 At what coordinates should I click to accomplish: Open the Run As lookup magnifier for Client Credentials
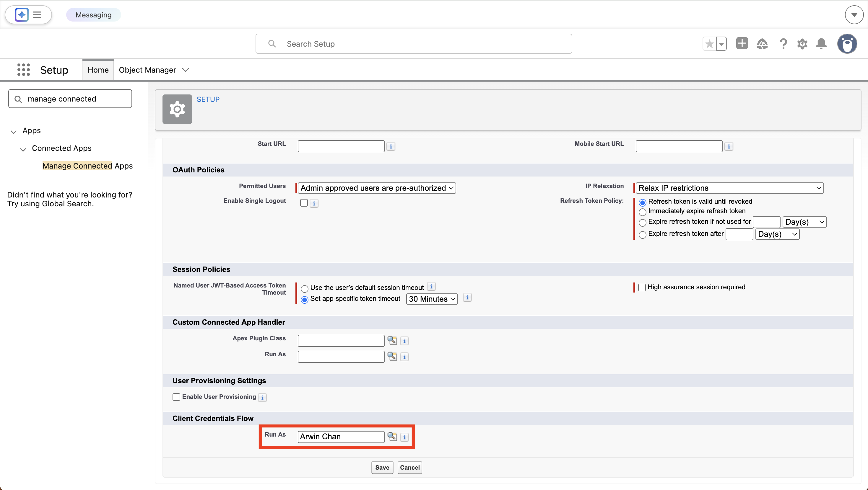coord(392,437)
